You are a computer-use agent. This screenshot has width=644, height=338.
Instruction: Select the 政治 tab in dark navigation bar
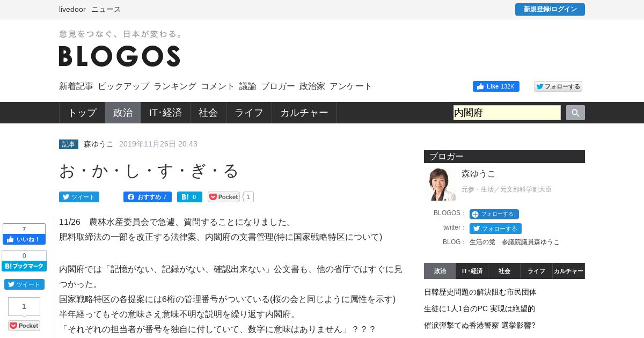pos(123,113)
